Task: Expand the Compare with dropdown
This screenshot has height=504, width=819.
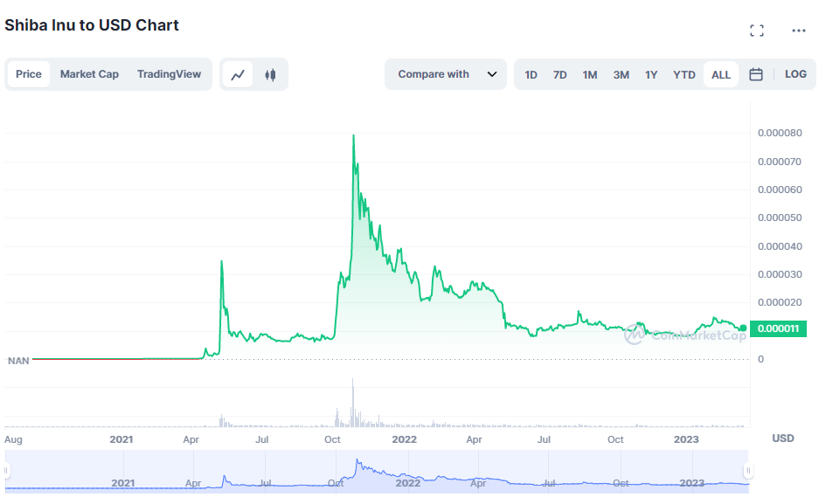Action: (446, 74)
